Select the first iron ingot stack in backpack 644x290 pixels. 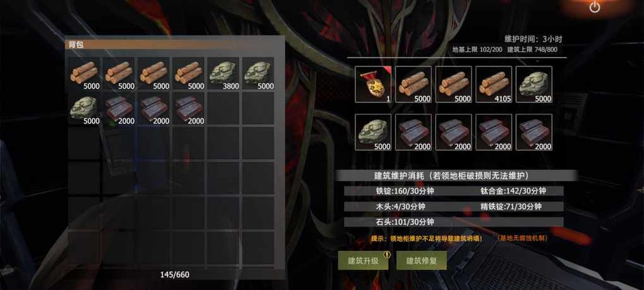tap(119, 109)
